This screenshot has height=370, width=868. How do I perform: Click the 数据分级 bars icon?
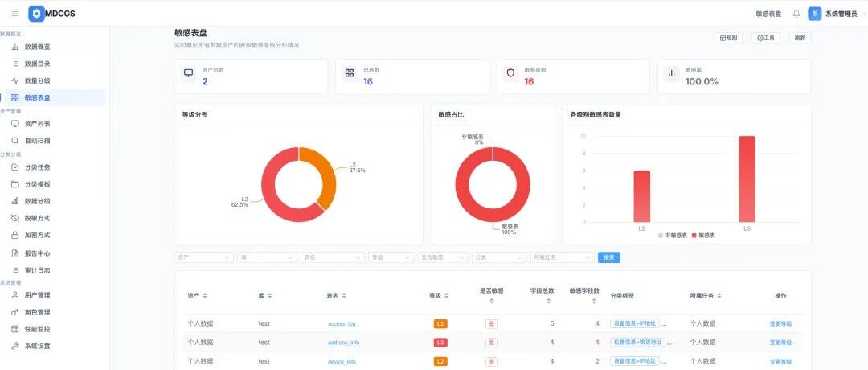coord(15,201)
